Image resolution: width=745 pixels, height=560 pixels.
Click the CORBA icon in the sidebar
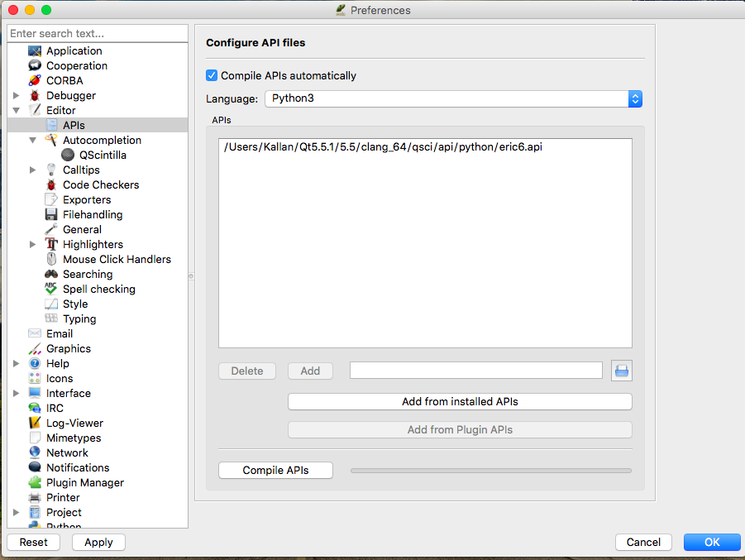35,81
